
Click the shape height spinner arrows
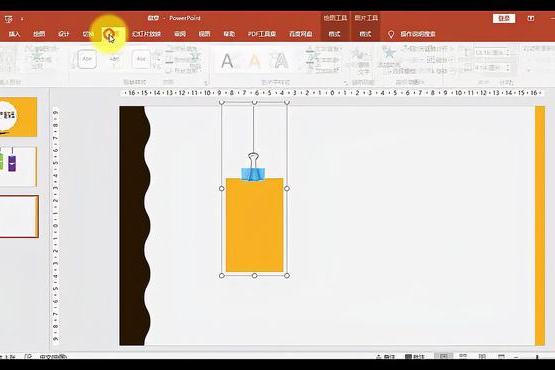coord(508,52)
